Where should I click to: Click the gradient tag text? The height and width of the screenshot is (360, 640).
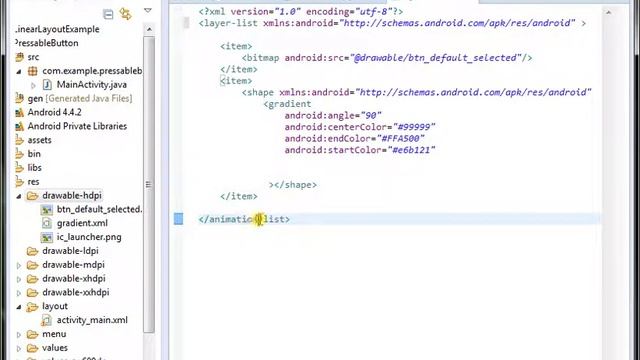[287, 104]
